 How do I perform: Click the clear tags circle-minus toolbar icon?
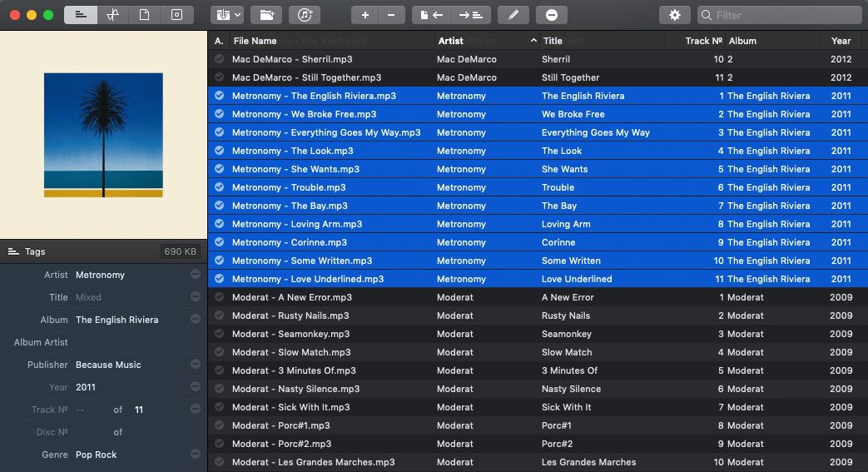(x=552, y=15)
